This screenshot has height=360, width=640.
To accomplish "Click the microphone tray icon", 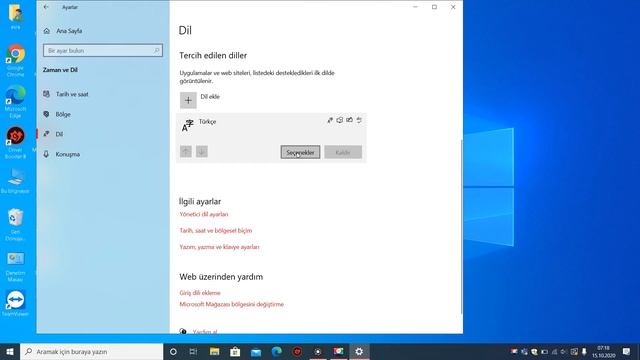I will 584,351.
